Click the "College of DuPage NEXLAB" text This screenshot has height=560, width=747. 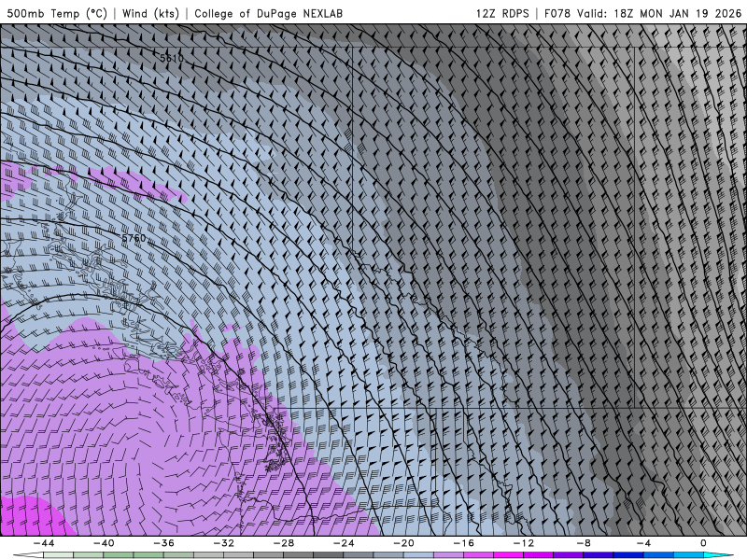[x=268, y=13]
